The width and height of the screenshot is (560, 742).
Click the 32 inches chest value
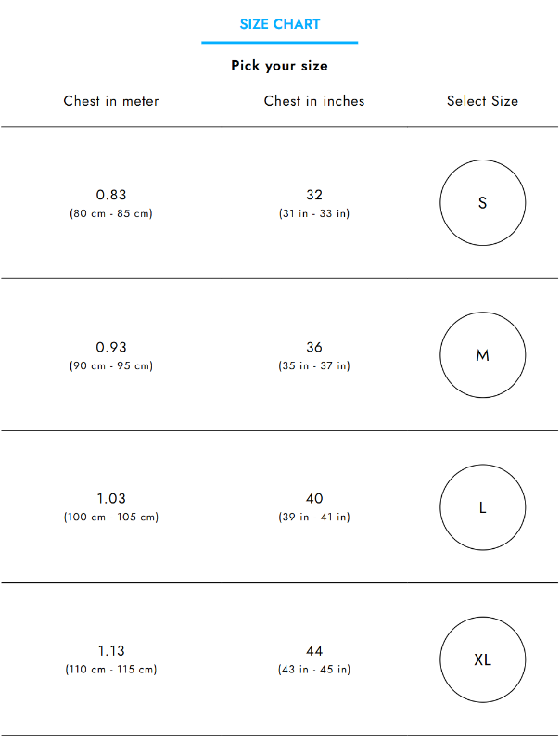tap(314, 195)
